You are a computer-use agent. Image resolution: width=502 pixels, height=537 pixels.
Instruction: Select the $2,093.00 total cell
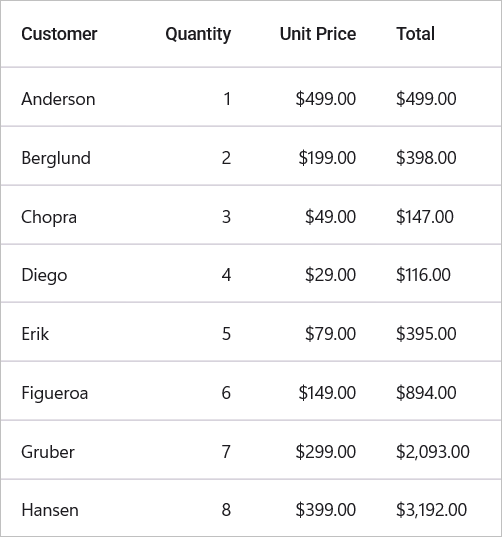tap(432, 452)
